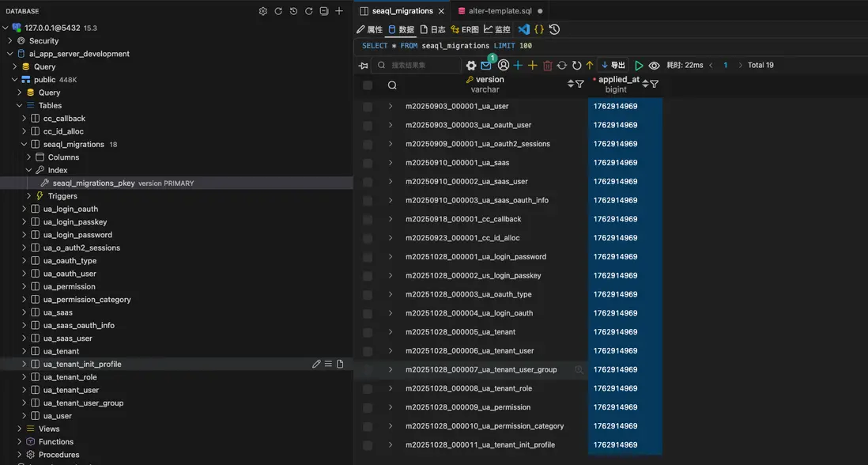Click the VS Code logo icon in toolbar
This screenshot has width=868, height=465.
[x=523, y=29]
